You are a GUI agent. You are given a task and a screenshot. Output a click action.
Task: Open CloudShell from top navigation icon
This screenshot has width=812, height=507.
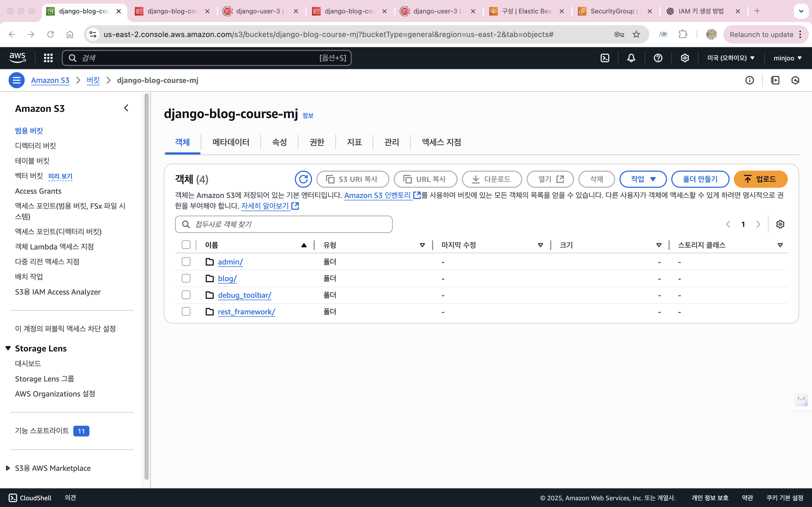[x=605, y=58]
